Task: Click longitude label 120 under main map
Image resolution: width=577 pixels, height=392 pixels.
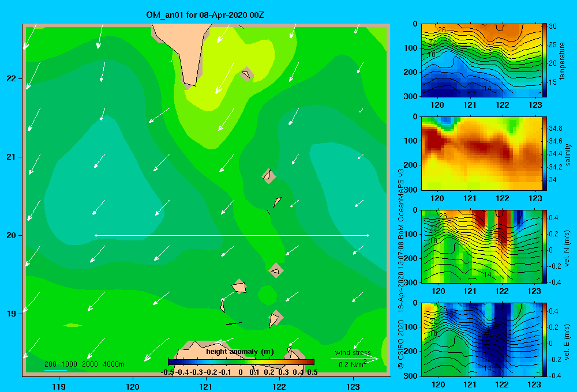Action: [133, 386]
